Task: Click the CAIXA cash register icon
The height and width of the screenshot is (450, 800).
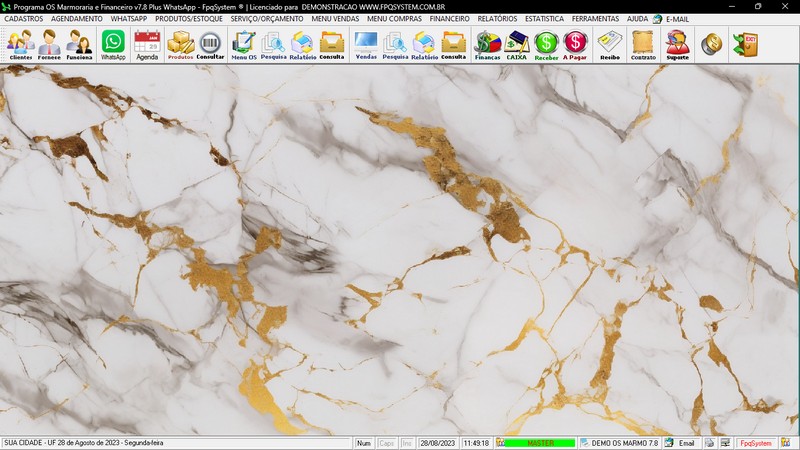Action: point(517,45)
